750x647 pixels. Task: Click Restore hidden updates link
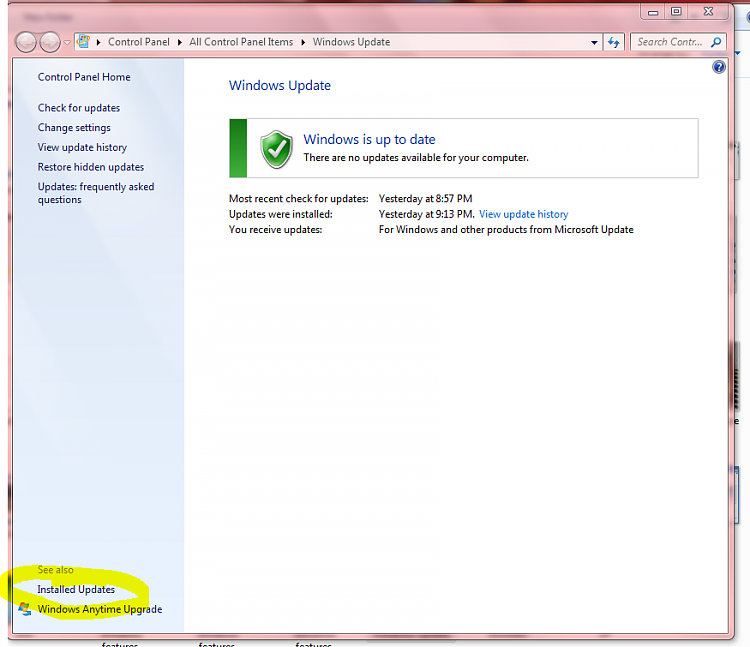91,167
